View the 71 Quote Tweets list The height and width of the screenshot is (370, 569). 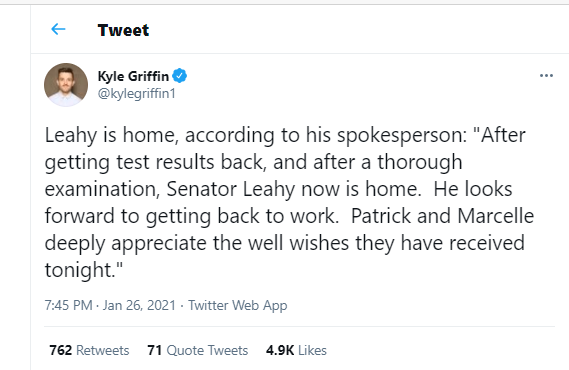(x=198, y=350)
